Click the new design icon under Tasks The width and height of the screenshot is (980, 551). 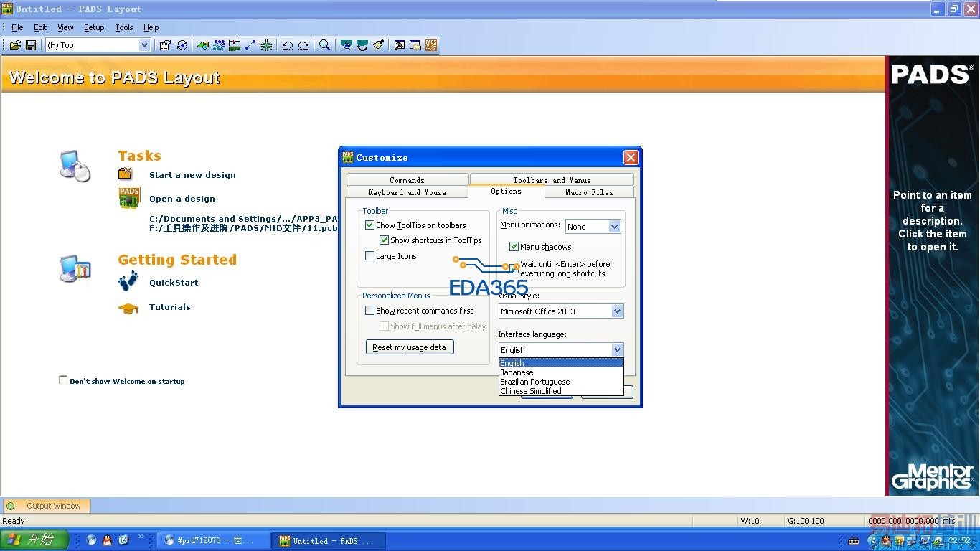126,174
